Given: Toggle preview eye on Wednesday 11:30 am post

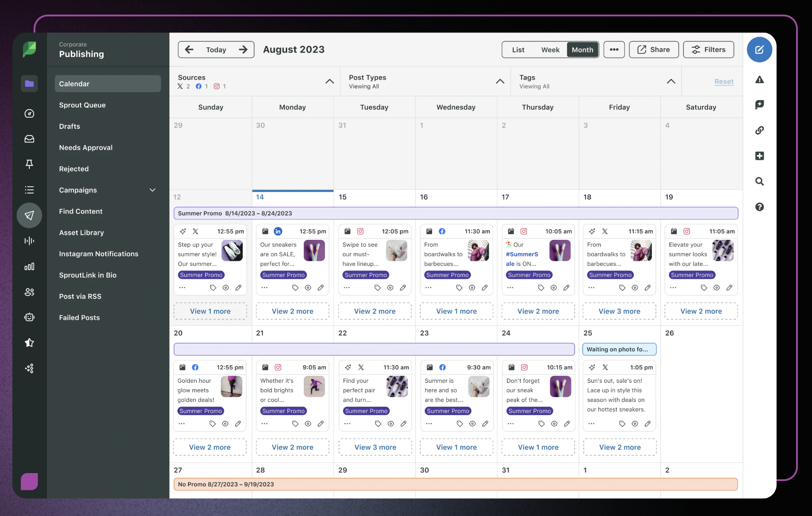Looking at the screenshot, I should (472, 288).
